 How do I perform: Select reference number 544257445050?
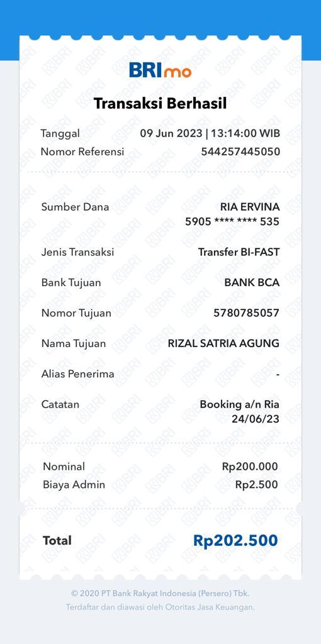(x=240, y=152)
